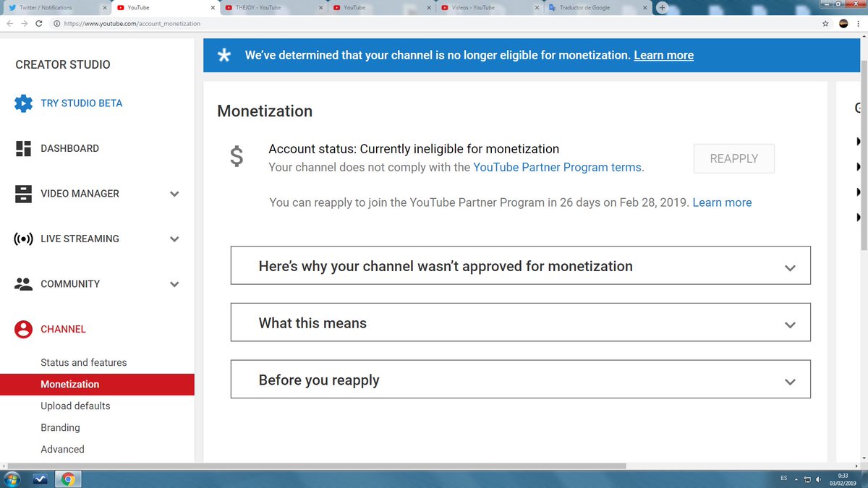Close the Twitter / Notifications tab
The image size is (868, 488).
pos(104,7)
